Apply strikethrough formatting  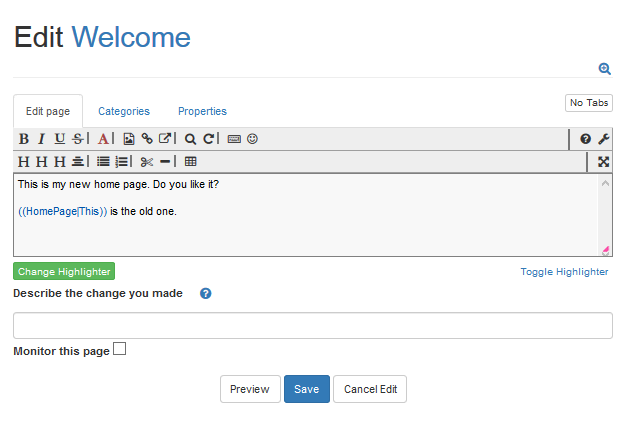pyautogui.click(x=78, y=139)
